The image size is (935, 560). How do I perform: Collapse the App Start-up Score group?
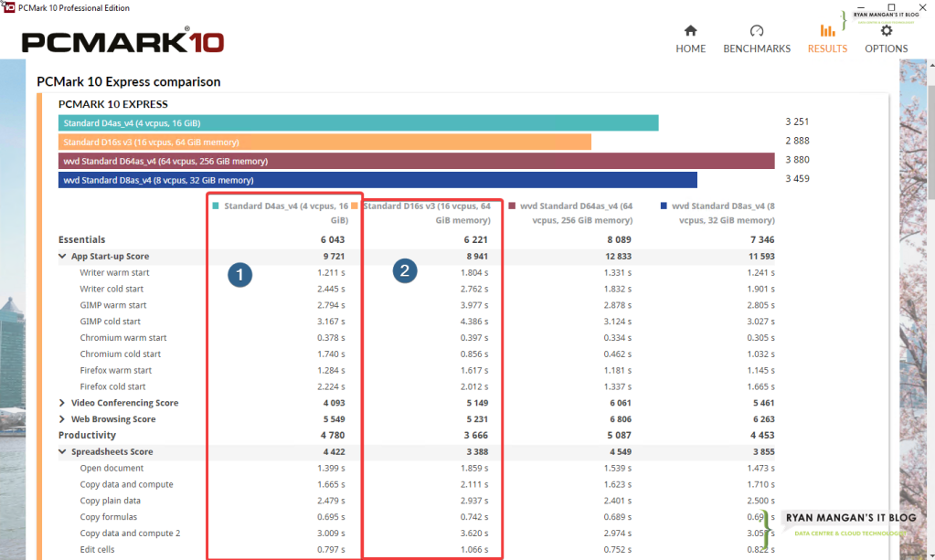pos(62,256)
